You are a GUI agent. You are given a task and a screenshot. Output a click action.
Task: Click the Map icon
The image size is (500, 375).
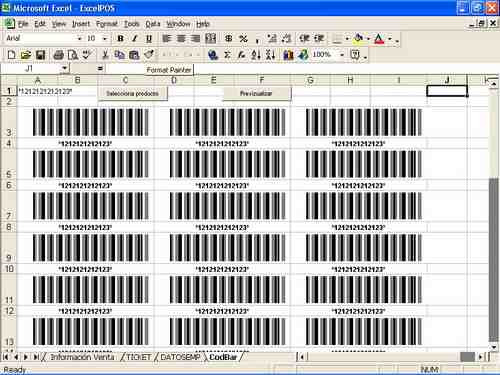(303, 55)
